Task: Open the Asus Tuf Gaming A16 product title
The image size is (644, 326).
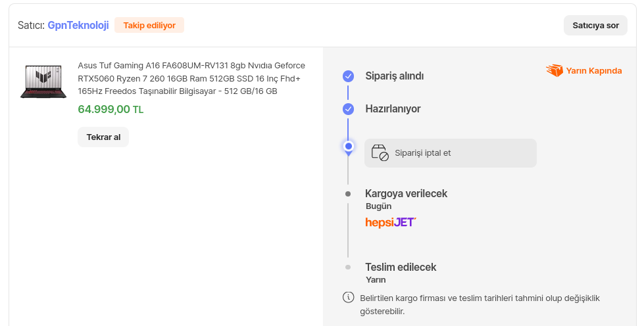Action: point(191,78)
